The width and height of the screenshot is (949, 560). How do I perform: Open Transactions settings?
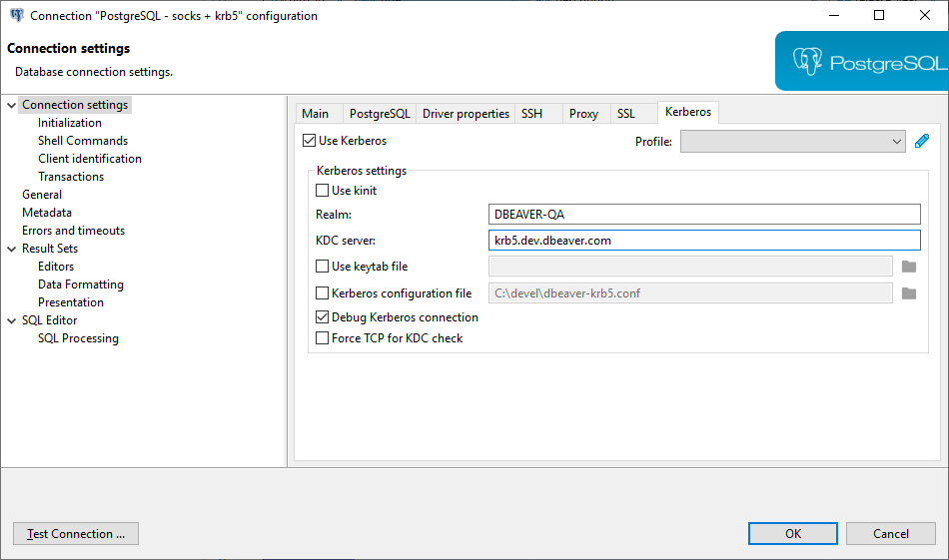coord(71,177)
